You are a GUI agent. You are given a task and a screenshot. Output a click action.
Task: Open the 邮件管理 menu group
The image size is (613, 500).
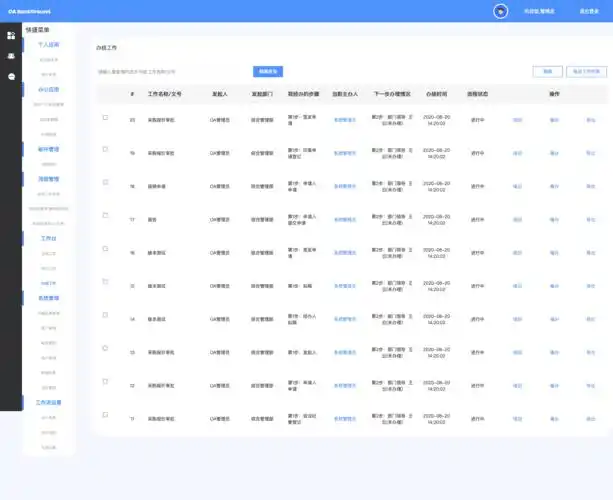(48, 149)
